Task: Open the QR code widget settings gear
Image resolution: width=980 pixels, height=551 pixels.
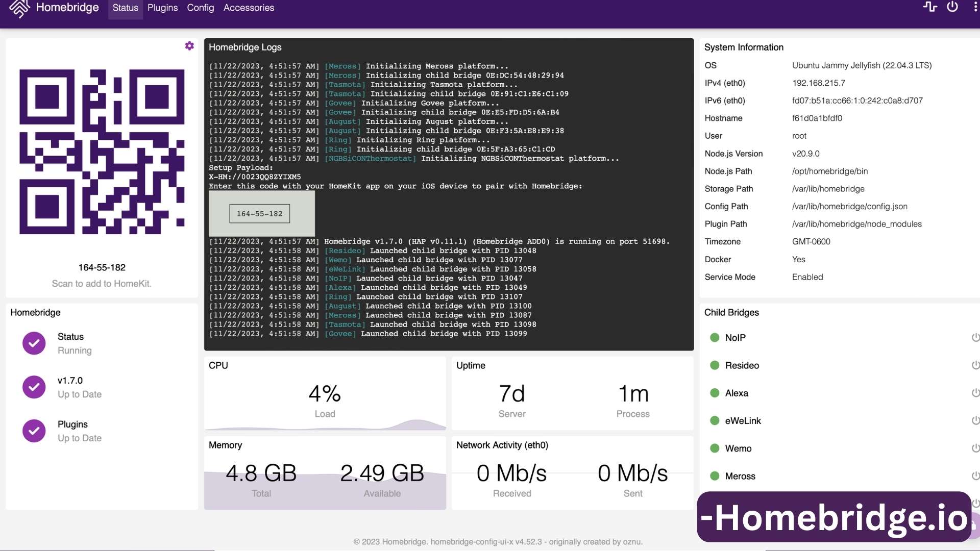Action: [x=189, y=45]
